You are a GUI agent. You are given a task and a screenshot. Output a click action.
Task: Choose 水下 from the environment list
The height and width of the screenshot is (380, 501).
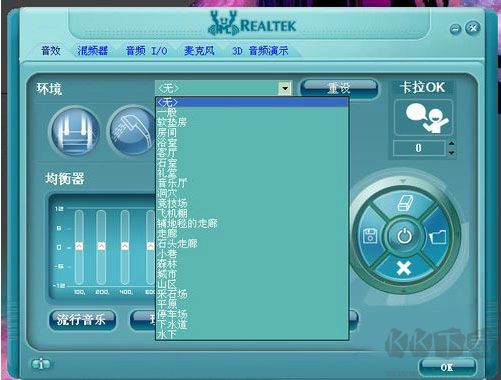tap(252, 334)
